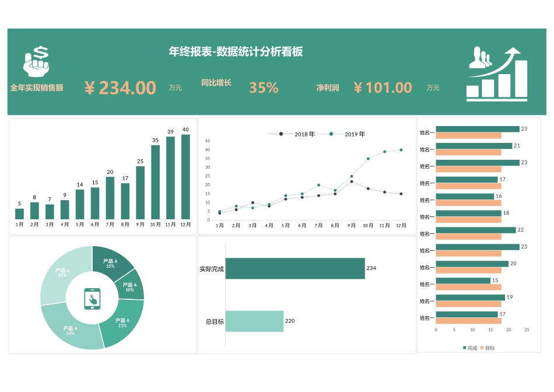Select the 实际完成 bar labeled 234
Image resolution: width=554 pixels, height=392 pixels.
[294, 268]
